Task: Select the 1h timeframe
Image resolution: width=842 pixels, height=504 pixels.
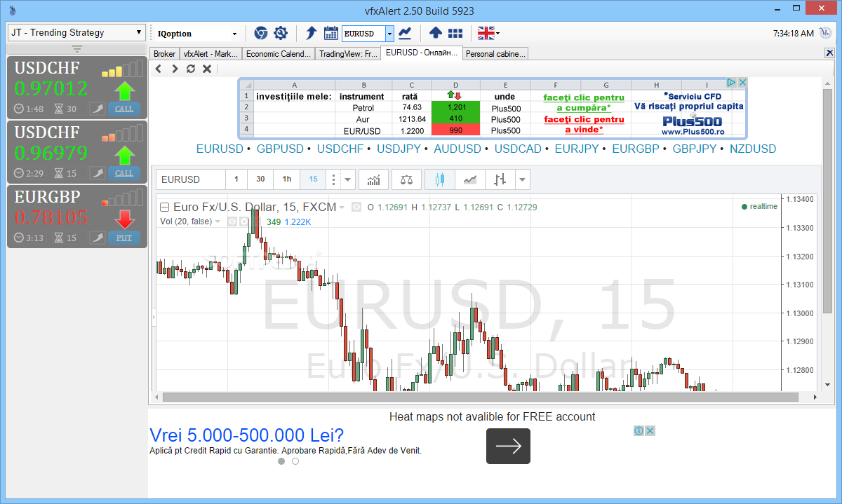Action: (287, 179)
